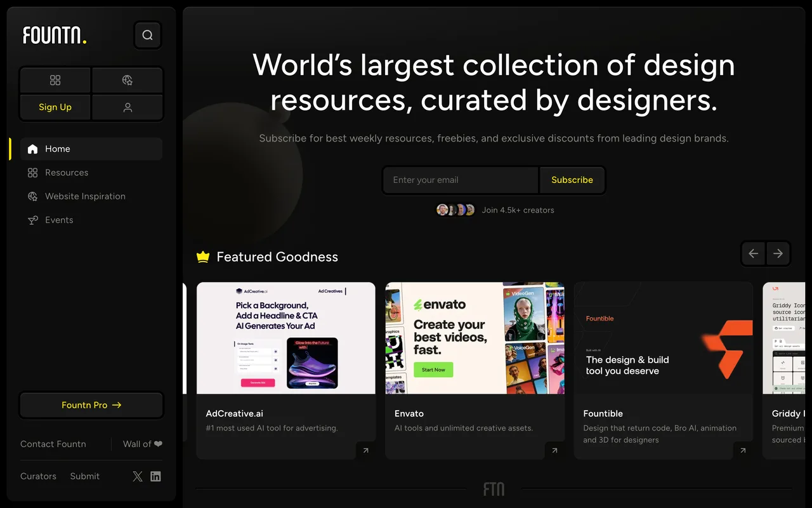The image size is (812, 508).
Task: Click the Home house icon
Action: tap(33, 149)
